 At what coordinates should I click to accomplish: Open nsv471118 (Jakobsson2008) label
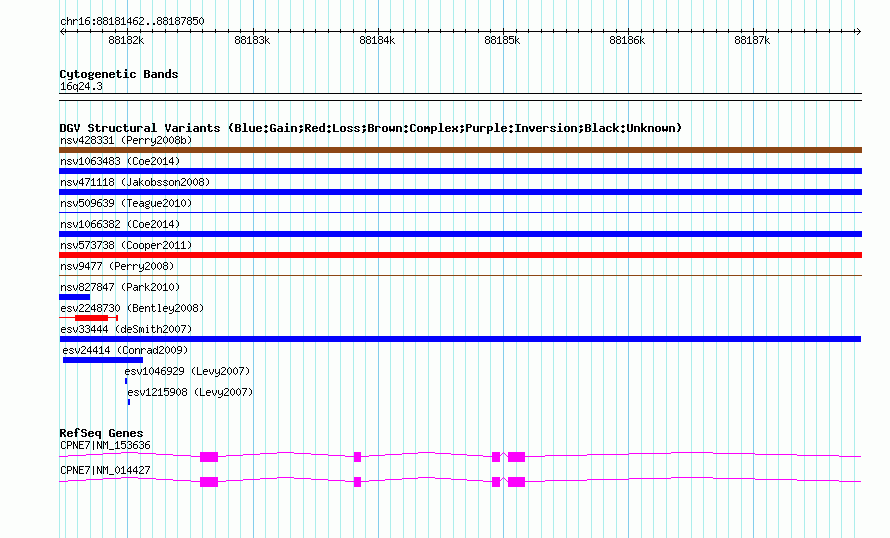(135, 182)
